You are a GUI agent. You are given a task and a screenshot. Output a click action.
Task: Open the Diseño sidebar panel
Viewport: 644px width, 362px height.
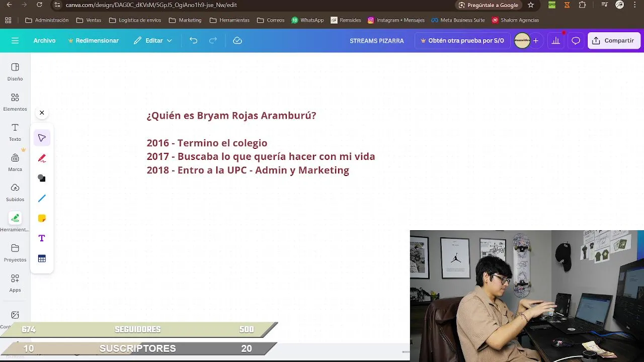[x=15, y=72]
